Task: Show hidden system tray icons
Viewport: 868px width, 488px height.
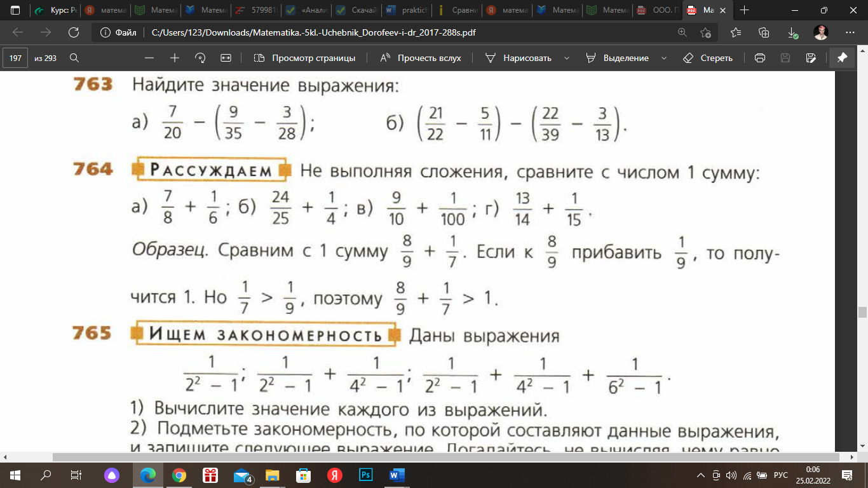Action: pos(701,475)
